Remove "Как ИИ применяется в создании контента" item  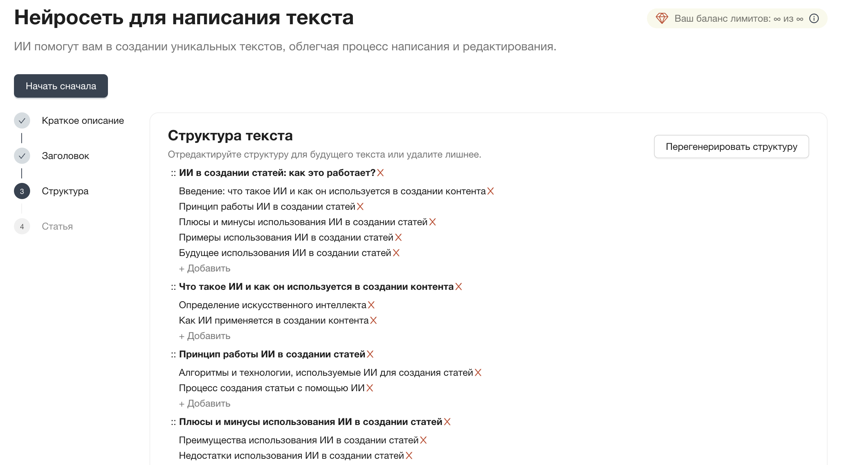(374, 320)
